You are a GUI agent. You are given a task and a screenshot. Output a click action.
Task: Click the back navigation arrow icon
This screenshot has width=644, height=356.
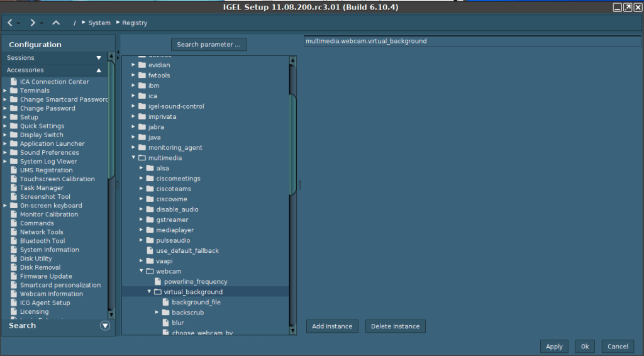(x=10, y=23)
